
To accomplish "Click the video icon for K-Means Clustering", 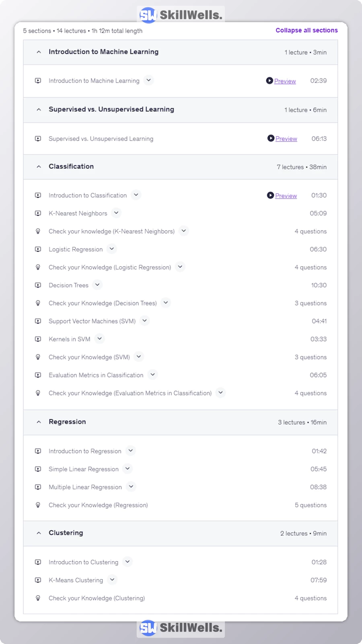I will coord(38,580).
